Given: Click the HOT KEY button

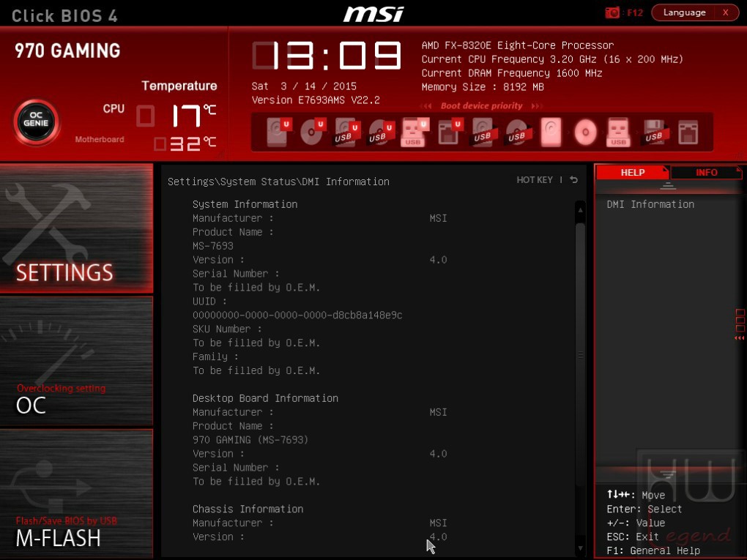Looking at the screenshot, I should coord(535,180).
